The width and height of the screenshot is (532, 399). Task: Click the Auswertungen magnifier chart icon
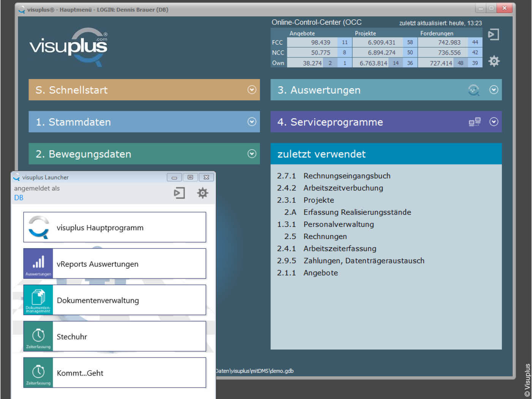[473, 90]
